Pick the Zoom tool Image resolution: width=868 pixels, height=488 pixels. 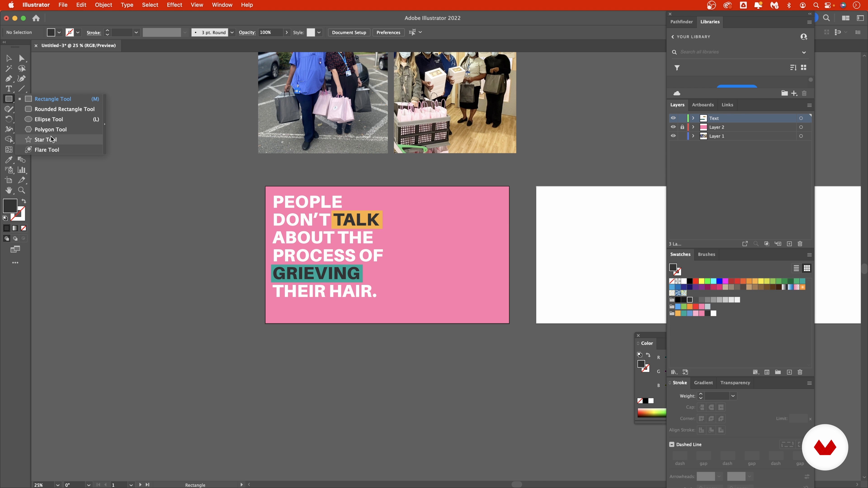click(21, 190)
